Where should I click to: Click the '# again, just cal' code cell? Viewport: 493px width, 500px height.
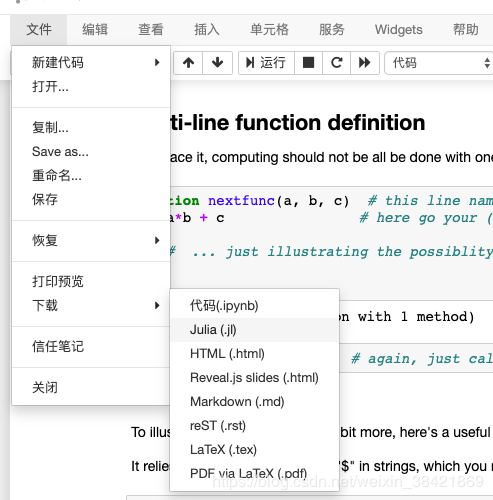pyautogui.click(x=416, y=359)
